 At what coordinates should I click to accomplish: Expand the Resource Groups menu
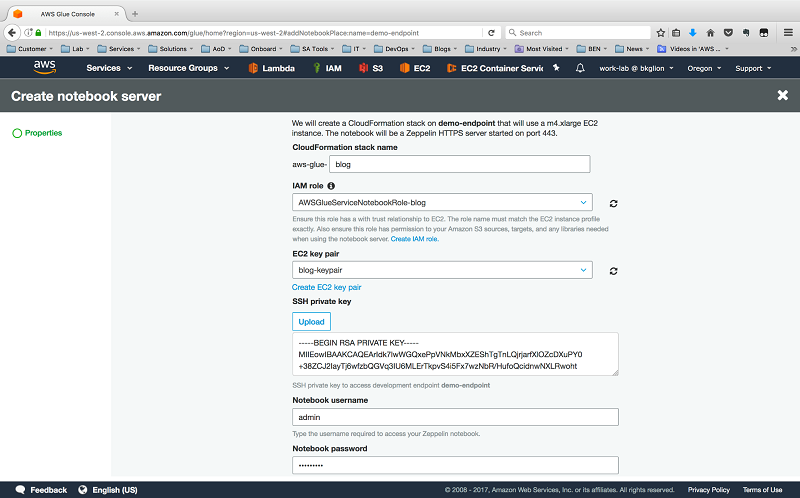pos(189,68)
